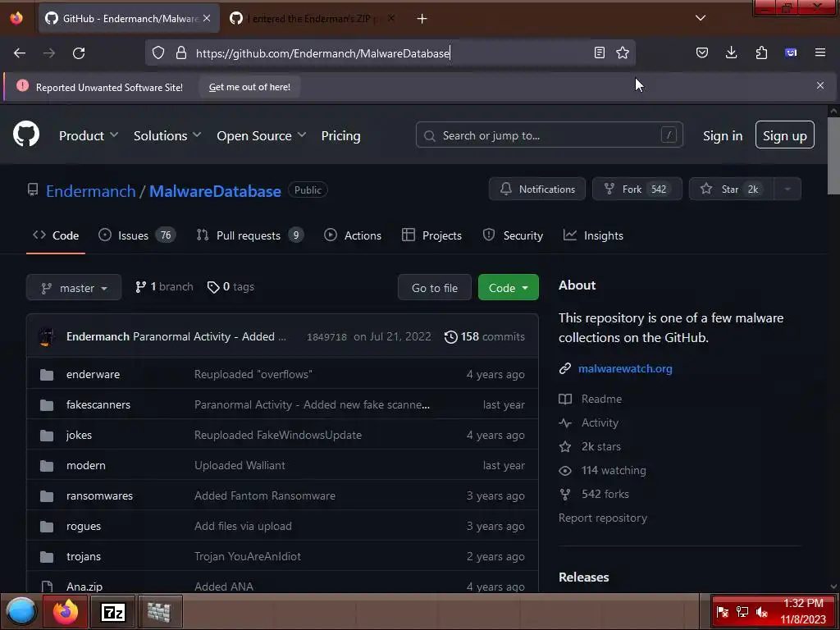Click the Report repository link
This screenshot has height=630, width=840.
(x=603, y=518)
